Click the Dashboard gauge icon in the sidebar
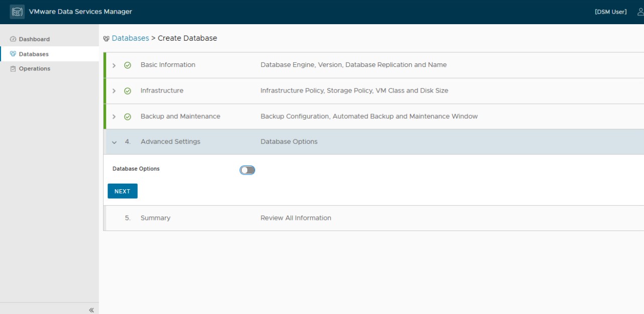 (x=14, y=39)
